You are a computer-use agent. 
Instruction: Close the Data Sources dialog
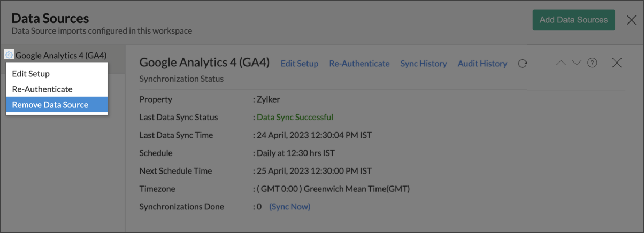coord(631,20)
